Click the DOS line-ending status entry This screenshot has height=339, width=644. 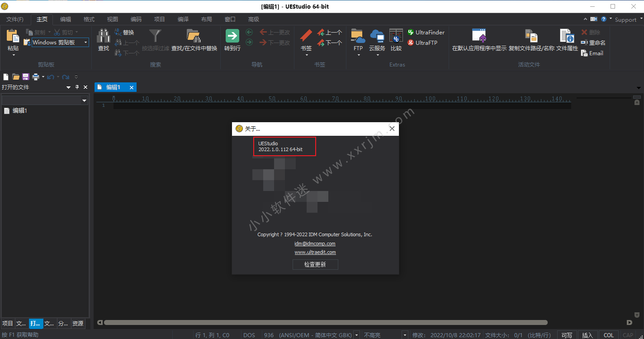click(249, 335)
